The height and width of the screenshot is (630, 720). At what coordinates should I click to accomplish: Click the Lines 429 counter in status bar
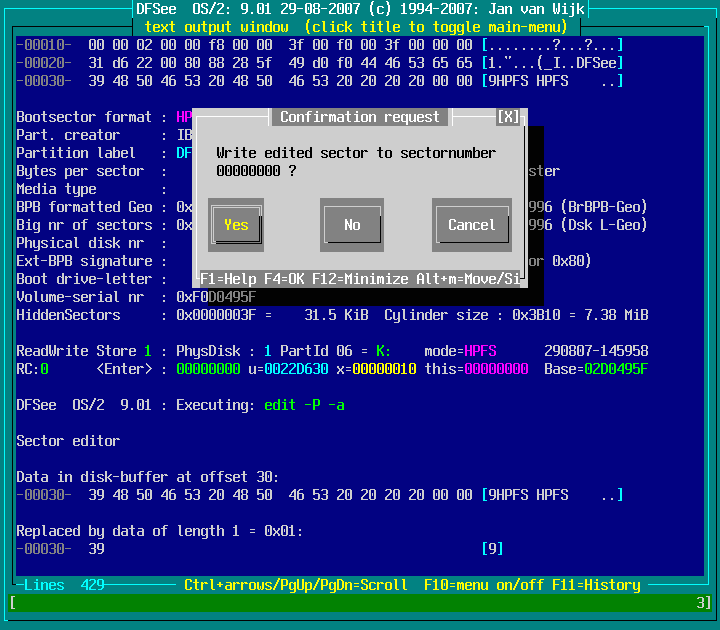64,585
